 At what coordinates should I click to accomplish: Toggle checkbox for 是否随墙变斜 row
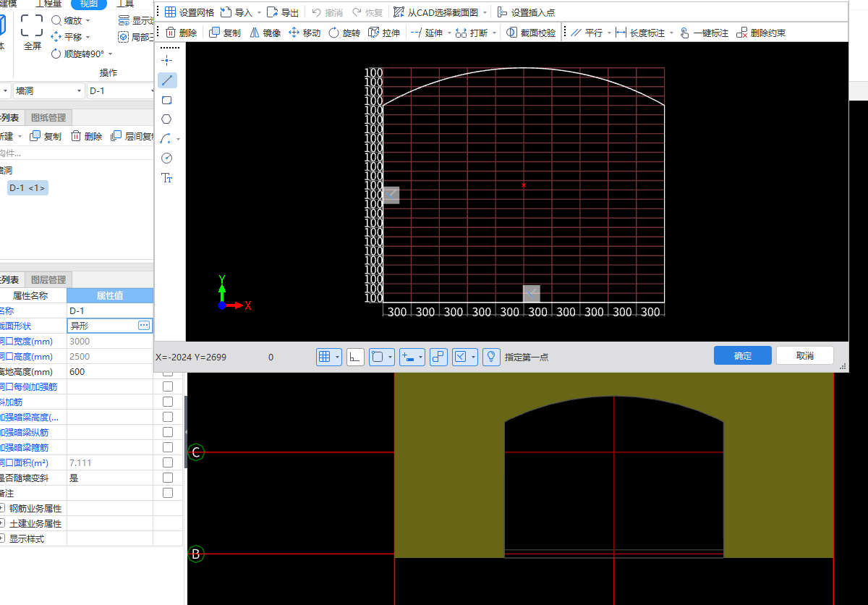pos(168,478)
